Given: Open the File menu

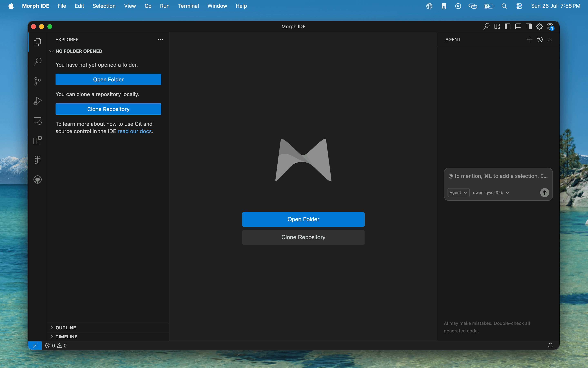Looking at the screenshot, I should (x=62, y=6).
